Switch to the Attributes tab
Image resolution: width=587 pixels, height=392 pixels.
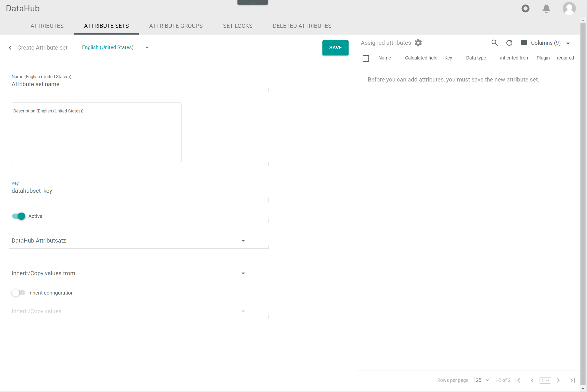[x=47, y=26]
